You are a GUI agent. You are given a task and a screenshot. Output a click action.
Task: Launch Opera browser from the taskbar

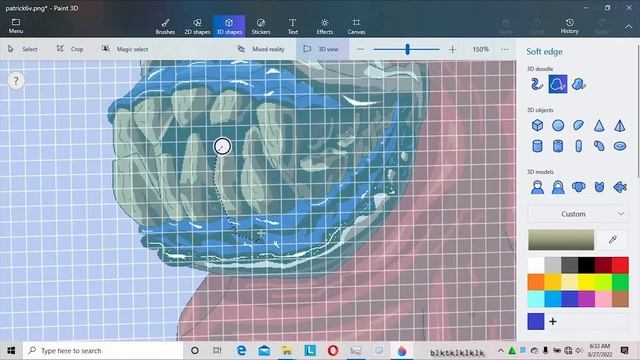click(x=333, y=350)
